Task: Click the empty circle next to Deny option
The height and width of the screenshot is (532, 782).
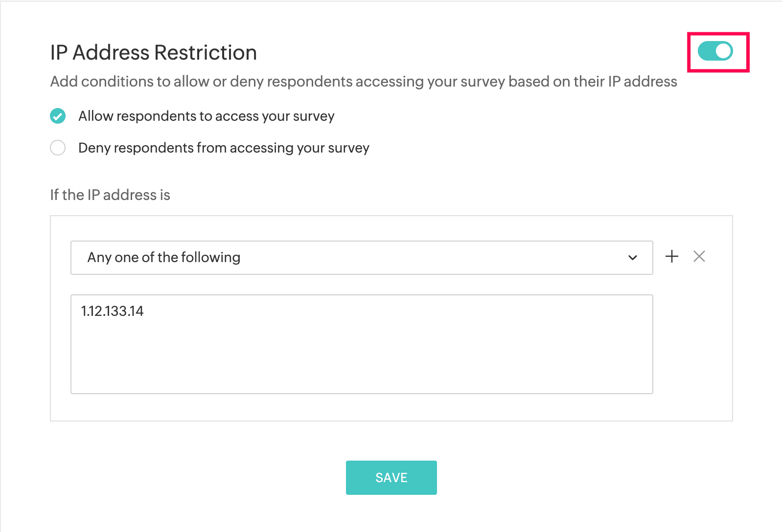Action: click(58, 148)
